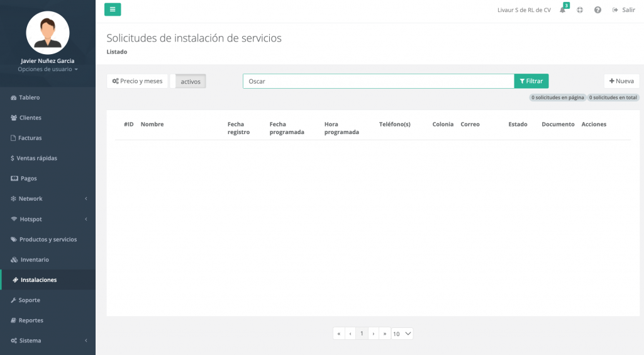Click the Sistema gears icon
Viewport: 644px width, 355px height.
pyautogui.click(x=14, y=341)
